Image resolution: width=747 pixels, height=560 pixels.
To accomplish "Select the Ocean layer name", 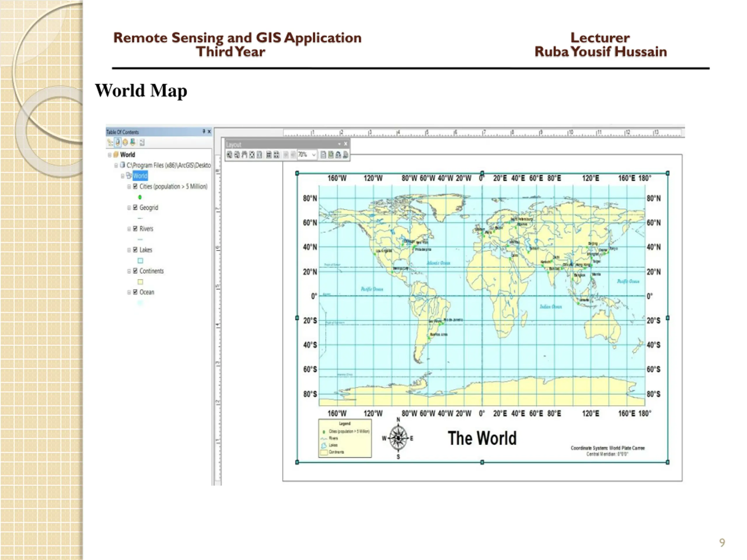I will pyautogui.click(x=147, y=292).
